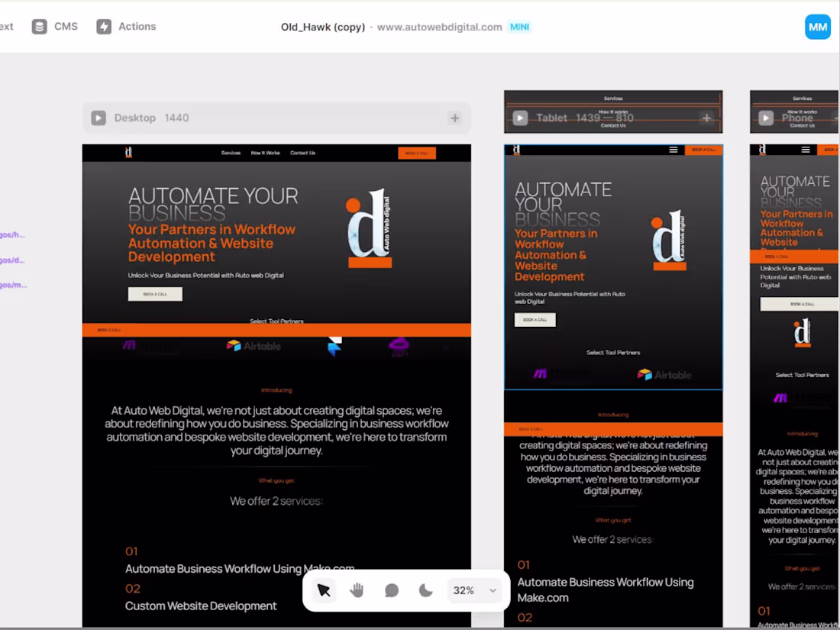Click the play preview icon on Tablet breakpoint
The width and height of the screenshot is (840, 630).
[x=520, y=118]
